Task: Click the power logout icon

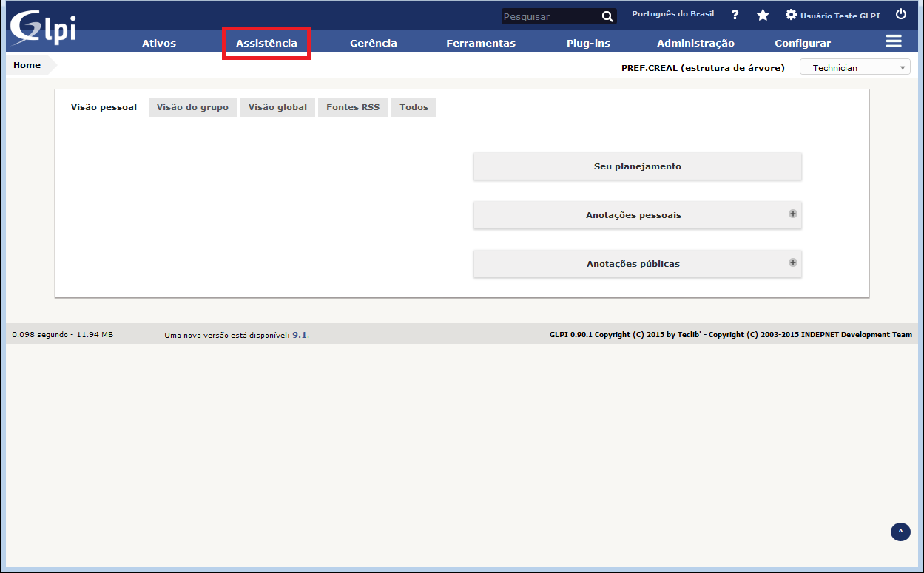Action: [x=900, y=14]
